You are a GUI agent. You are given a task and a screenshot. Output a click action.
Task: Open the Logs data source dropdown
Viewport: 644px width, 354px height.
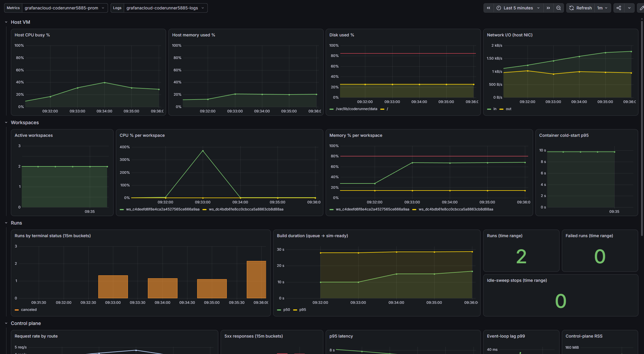(165, 8)
